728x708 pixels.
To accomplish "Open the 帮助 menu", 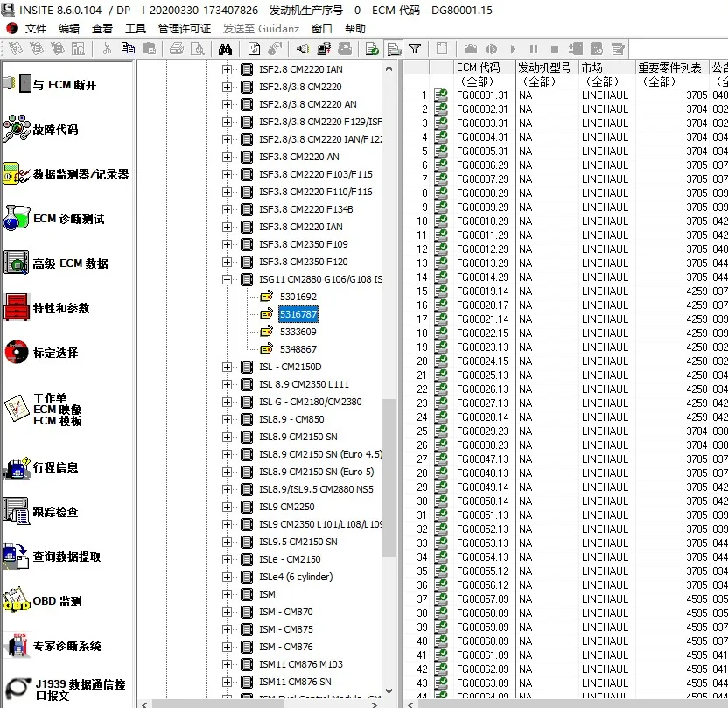I will coord(354,28).
